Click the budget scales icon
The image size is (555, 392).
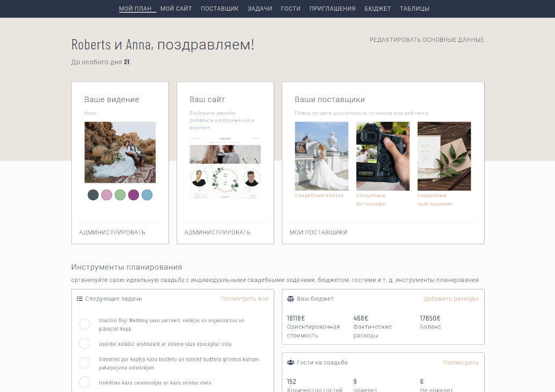pyautogui.click(x=290, y=299)
